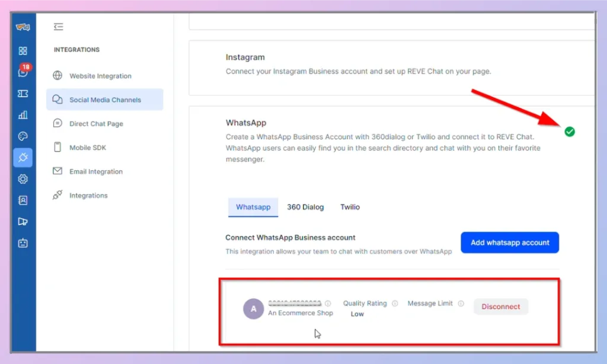Collapse the integrations side menu
607x364 pixels.
point(59,27)
